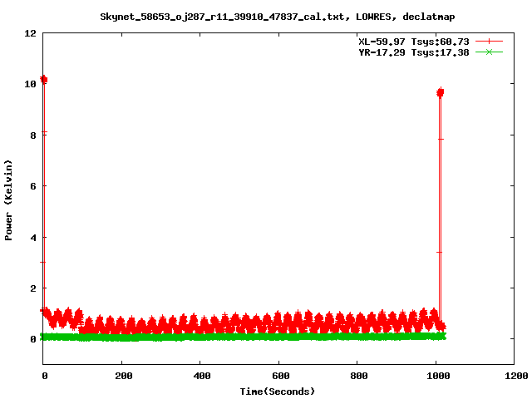Click x-axis tick label 1000
This screenshot has width=532, height=399.
click(x=438, y=376)
